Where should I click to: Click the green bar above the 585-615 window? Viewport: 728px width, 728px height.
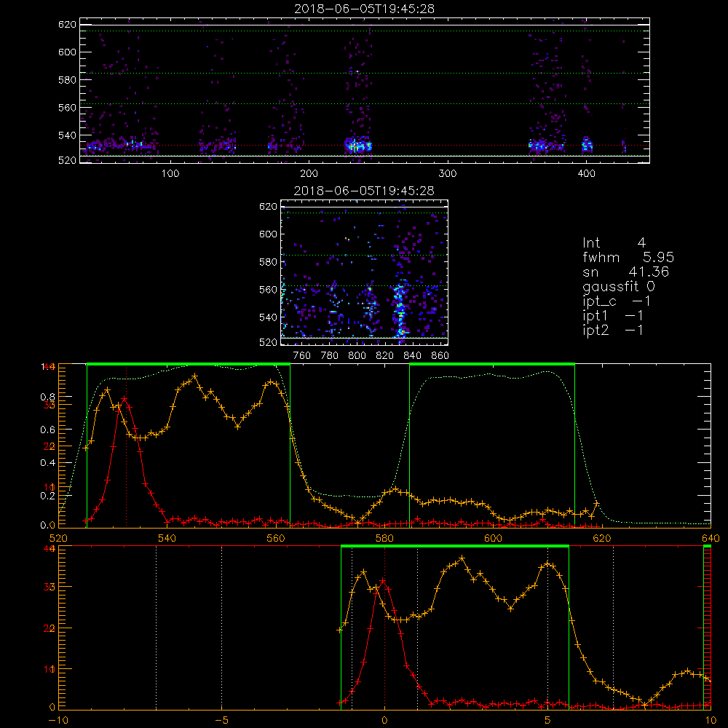pyautogui.click(x=492, y=364)
